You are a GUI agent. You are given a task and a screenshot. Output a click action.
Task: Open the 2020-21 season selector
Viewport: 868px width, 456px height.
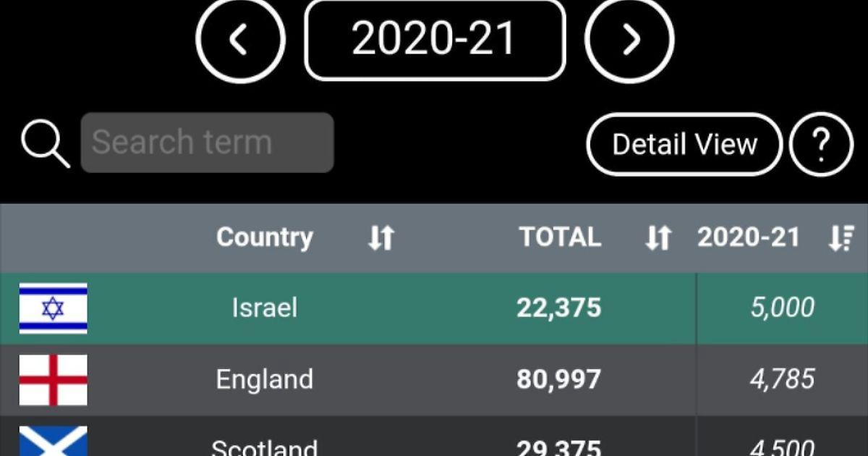pyautogui.click(x=434, y=41)
